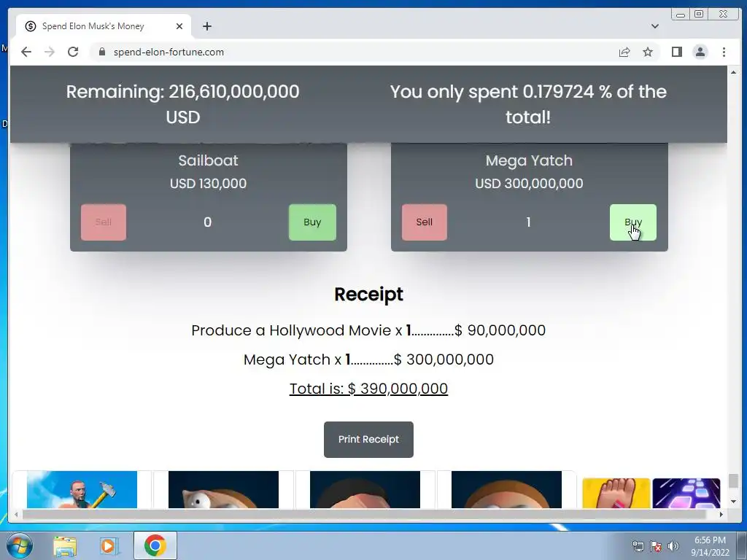Image resolution: width=747 pixels, height=560 pixels.
Task: Bookmark this page with the star icon
Action: 648,52
